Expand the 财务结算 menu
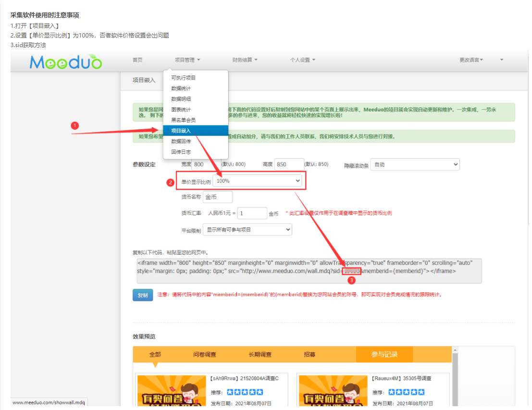 click(245, 60)
